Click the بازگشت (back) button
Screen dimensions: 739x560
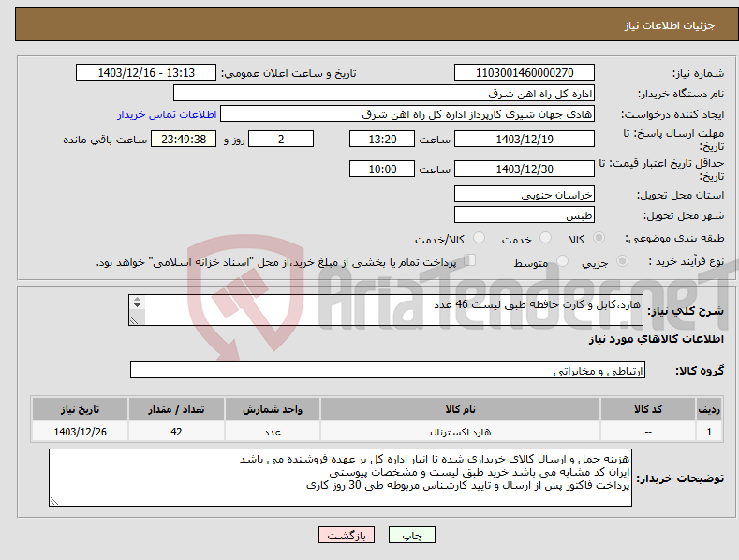pyautogui.click(x=347, y=535)
